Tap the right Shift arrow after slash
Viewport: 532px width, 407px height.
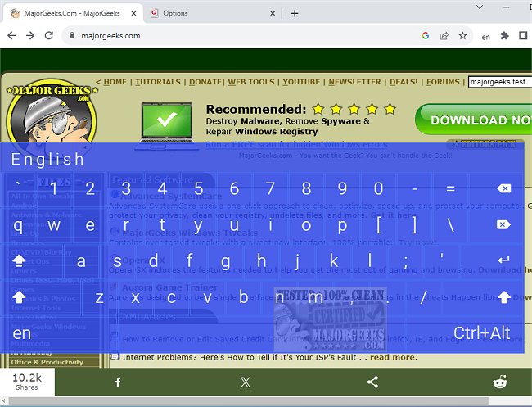(504, 297)
